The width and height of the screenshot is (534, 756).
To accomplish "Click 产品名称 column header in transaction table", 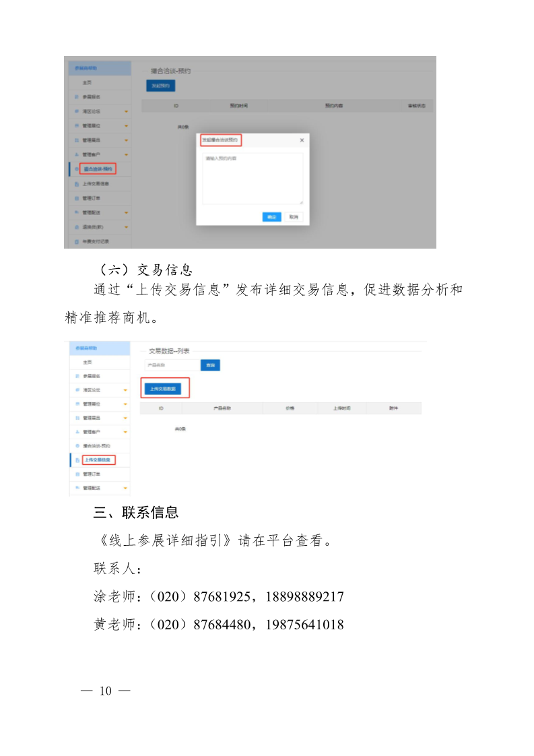I will pos(222,408).
